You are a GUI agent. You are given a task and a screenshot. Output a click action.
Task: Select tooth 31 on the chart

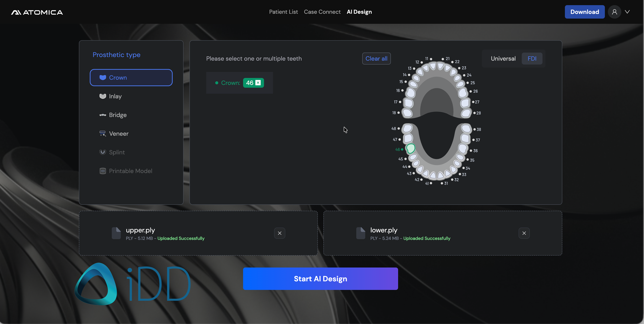click(x=441, y=175)
